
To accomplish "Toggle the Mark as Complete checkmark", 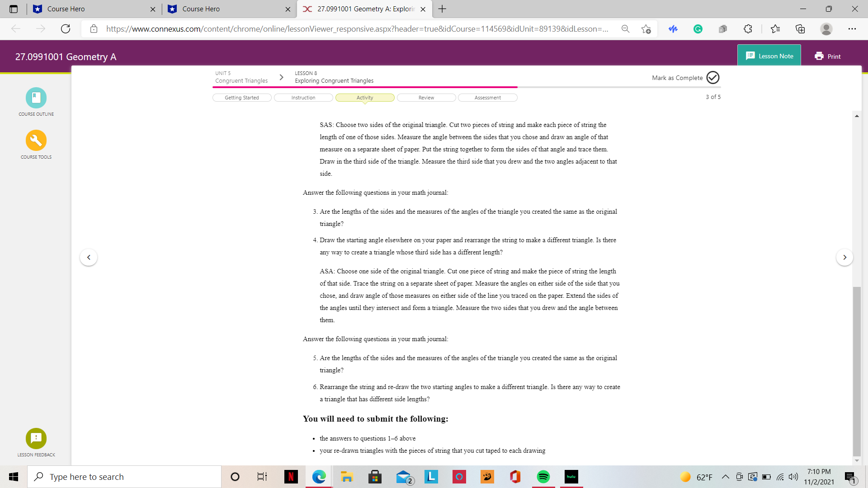I will pyautogui.click(x=713, y=78).
